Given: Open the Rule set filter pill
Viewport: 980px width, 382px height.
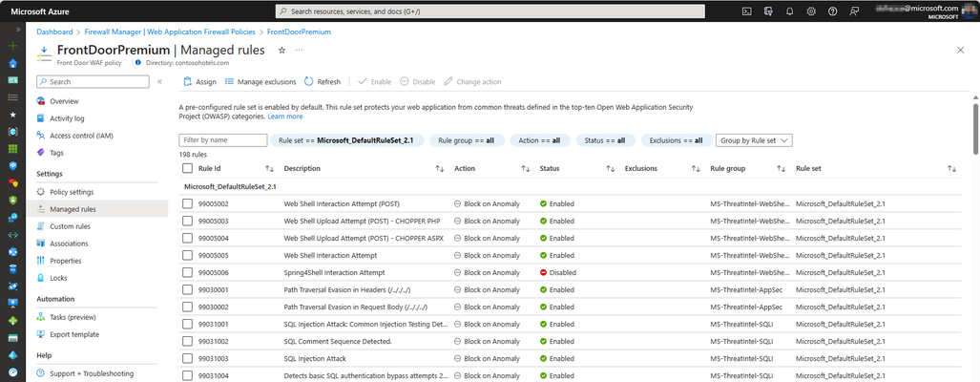Looking at the screenshot, I should pyautogui.click(x=348, y=140).
